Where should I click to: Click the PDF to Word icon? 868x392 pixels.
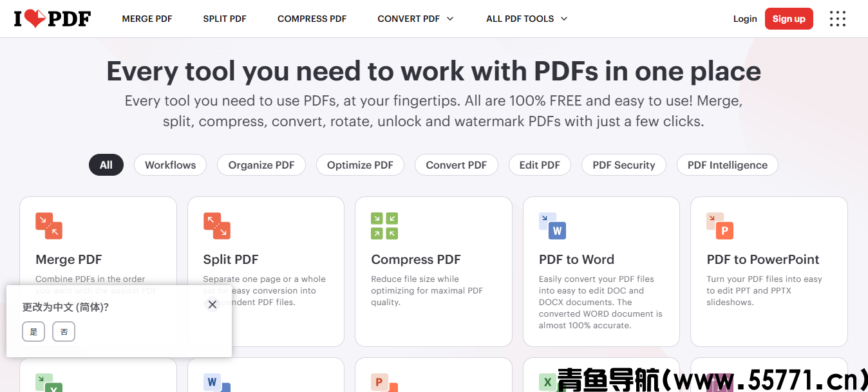(x=552, y=226)
